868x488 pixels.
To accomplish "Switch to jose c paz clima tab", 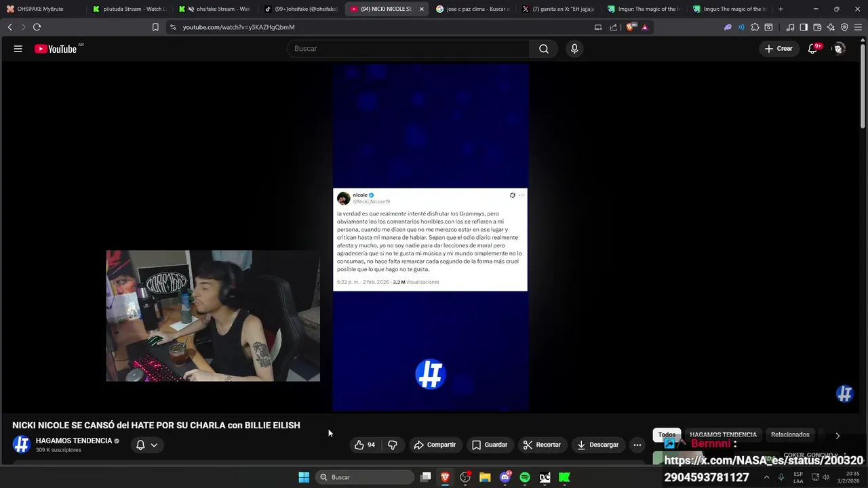I will point(473,9).
